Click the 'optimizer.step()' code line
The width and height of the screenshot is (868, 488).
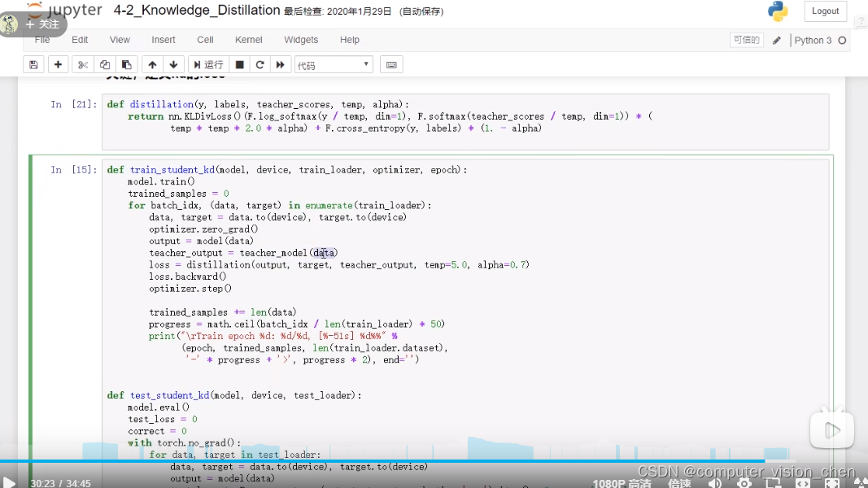click(190, 288)
